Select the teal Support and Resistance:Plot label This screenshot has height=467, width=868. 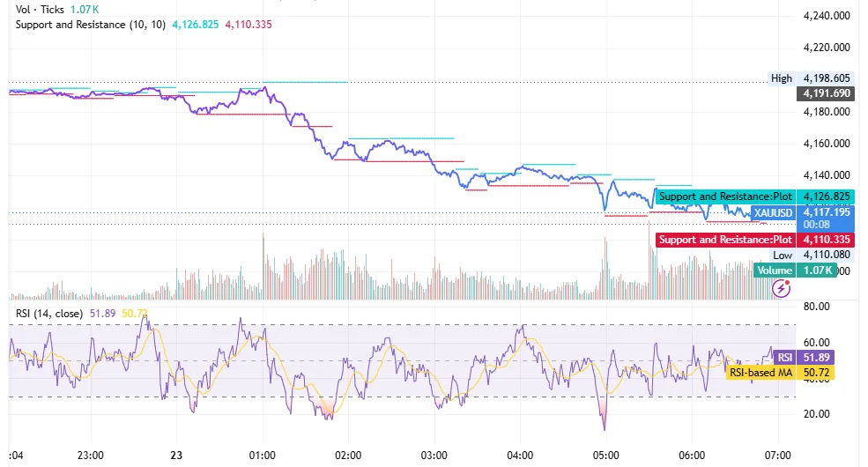[x=726, y=196]
